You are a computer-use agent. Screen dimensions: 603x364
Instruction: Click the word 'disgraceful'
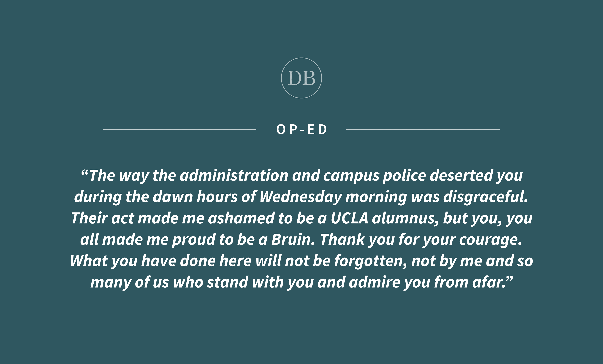(x=486, y=197)
